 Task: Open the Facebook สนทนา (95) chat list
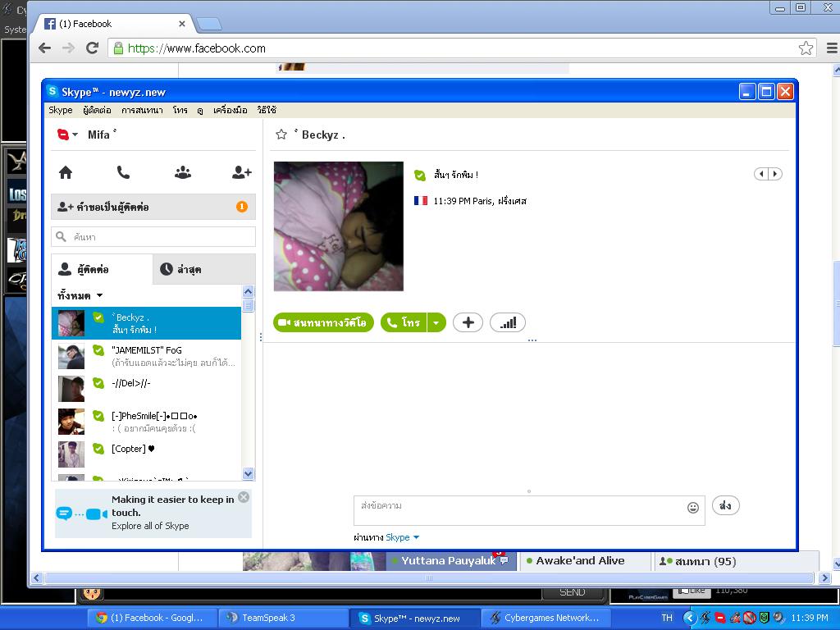click(x=736, y=561)
